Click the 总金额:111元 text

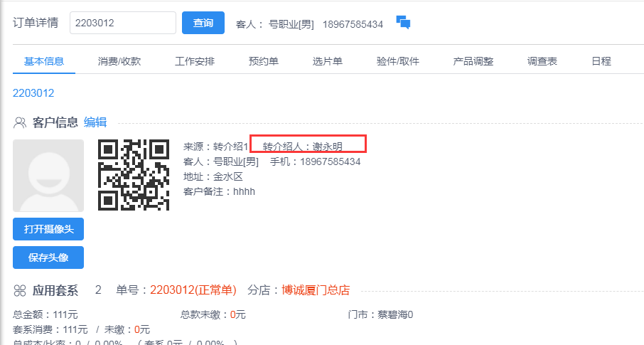(x=45, y=314)
